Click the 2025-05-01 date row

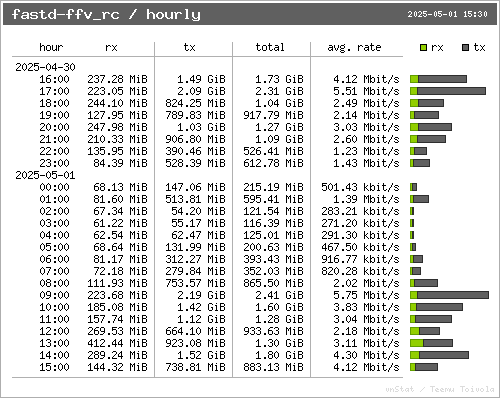(x=45, y=175)
